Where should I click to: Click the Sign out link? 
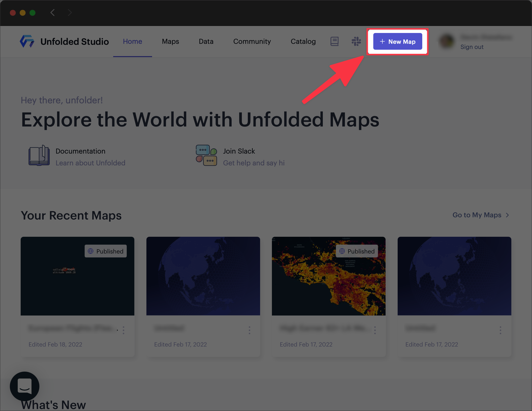click(472, 47)
